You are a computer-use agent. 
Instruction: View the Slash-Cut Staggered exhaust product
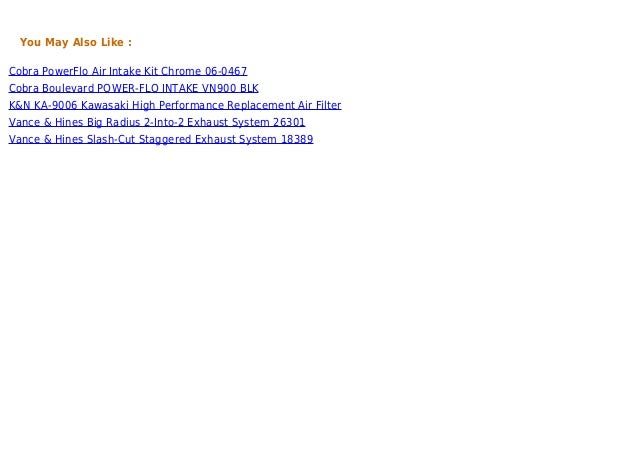pyautogui.click(x=161, y=140)
